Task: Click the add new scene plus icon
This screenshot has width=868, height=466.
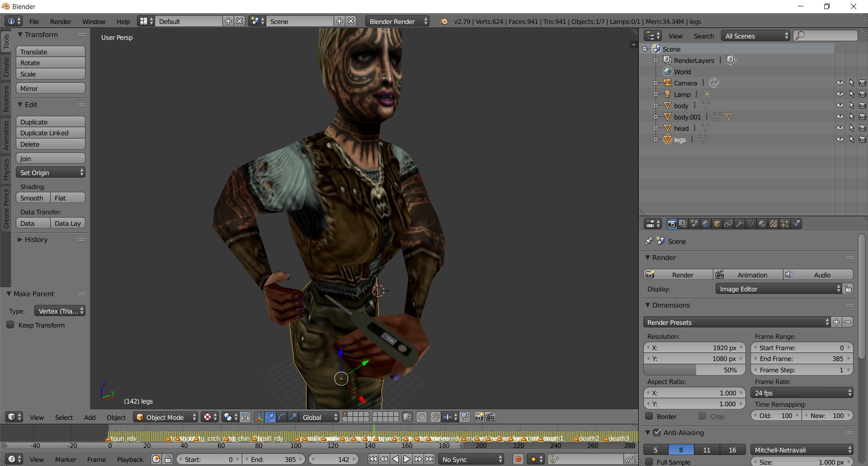Action: 340,21
